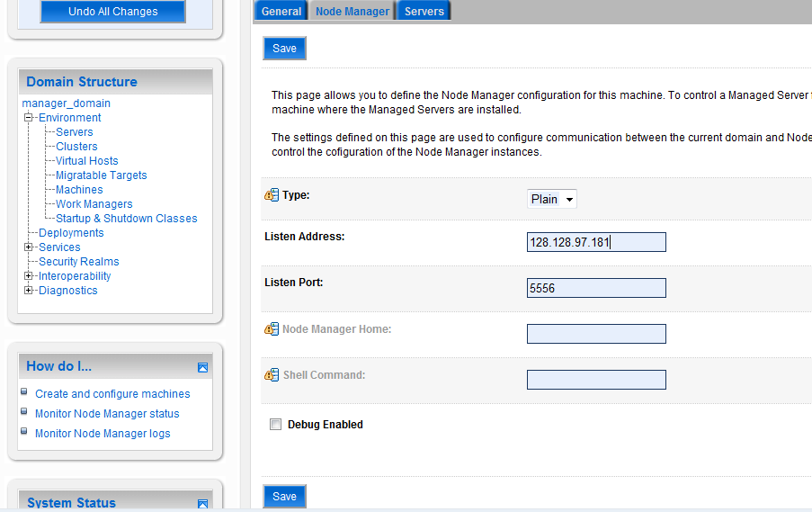Click the top Save button
The width and height of the screenshot is (812, 512).
click(x=284, y=49)
